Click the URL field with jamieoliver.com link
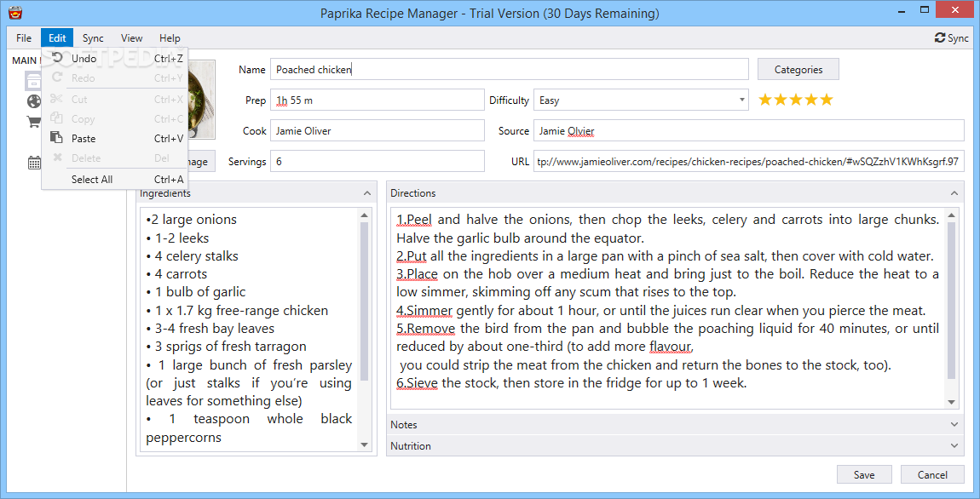 coord(749,161)
